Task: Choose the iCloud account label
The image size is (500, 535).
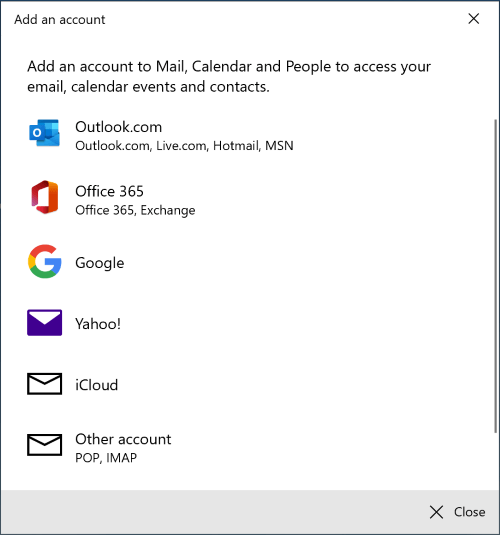Action: [97, 385]
